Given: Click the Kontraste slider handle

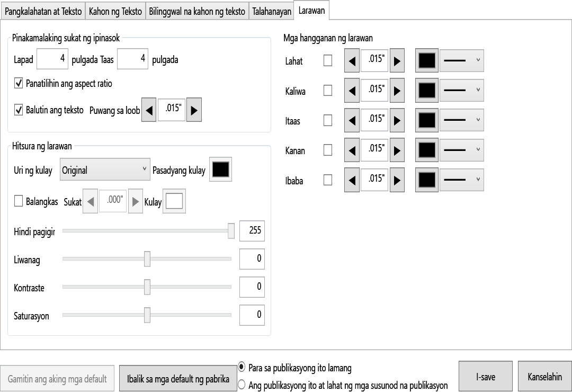Looking at the screenshot, I should tap(147, 287).
